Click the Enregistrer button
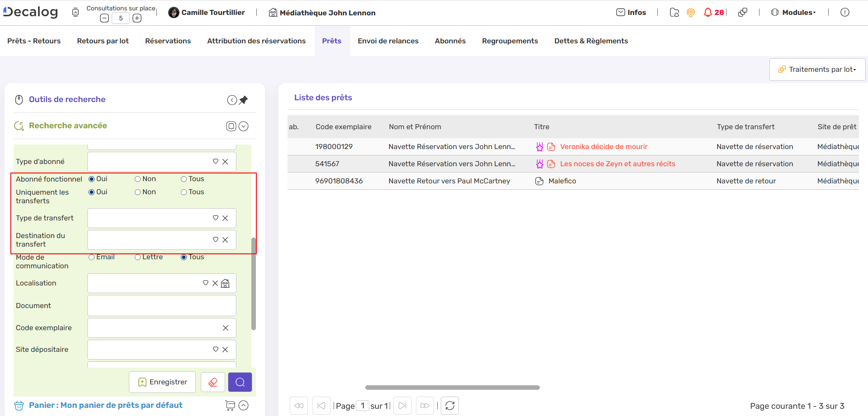This screenshot has width=868, height=416. tap(162, 382)
